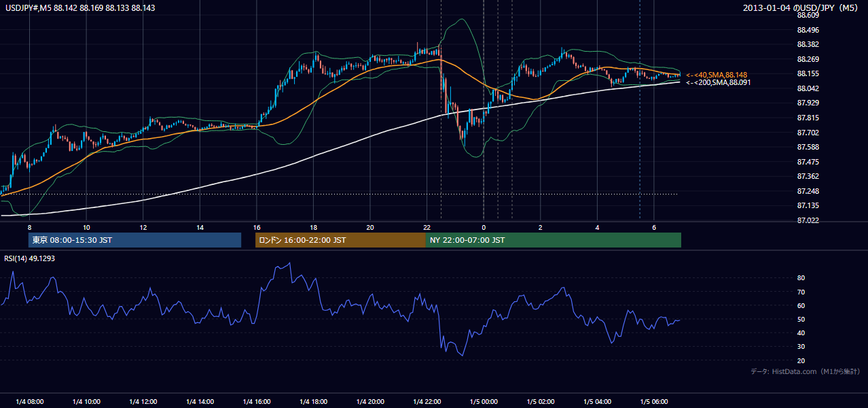Screen dimensions: 868x408
Task: Click the bottom time label 1/5 04:00
Action: click(597, 401)
